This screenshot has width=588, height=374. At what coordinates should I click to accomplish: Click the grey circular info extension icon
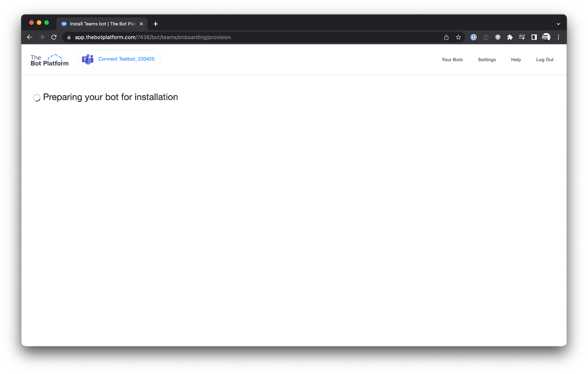tap(485, 37)
